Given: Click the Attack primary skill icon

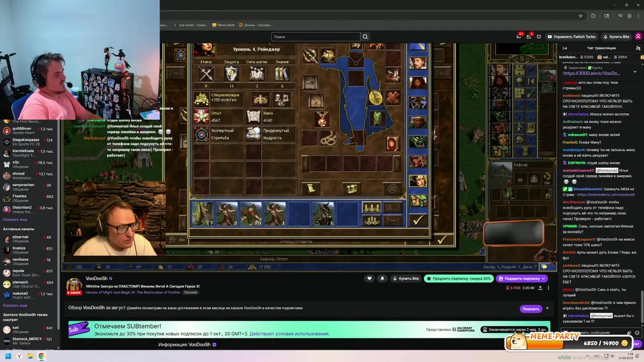Looking at the screenshot, I should 206,74.
